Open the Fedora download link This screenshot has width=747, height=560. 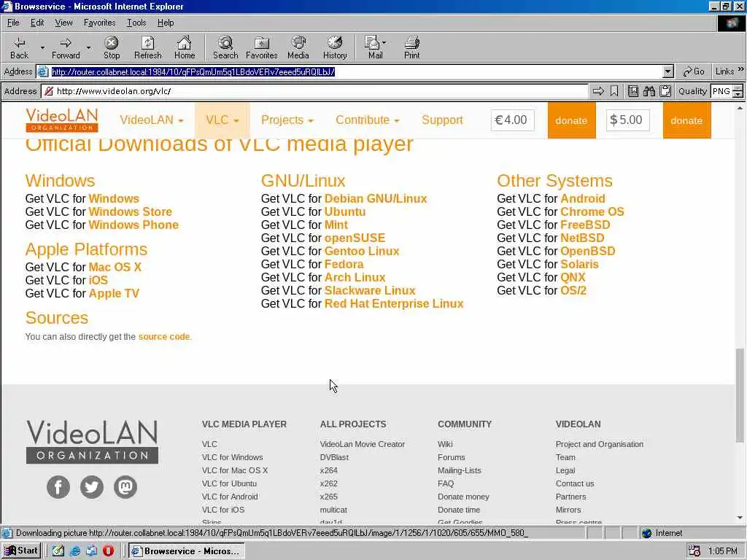[x=344, y=264]
